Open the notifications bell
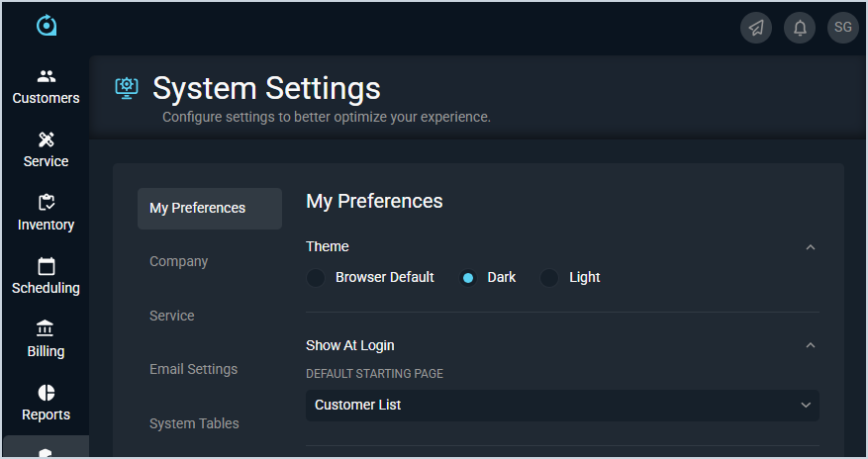Screen dimensions: 868x459 coord(800,28)
